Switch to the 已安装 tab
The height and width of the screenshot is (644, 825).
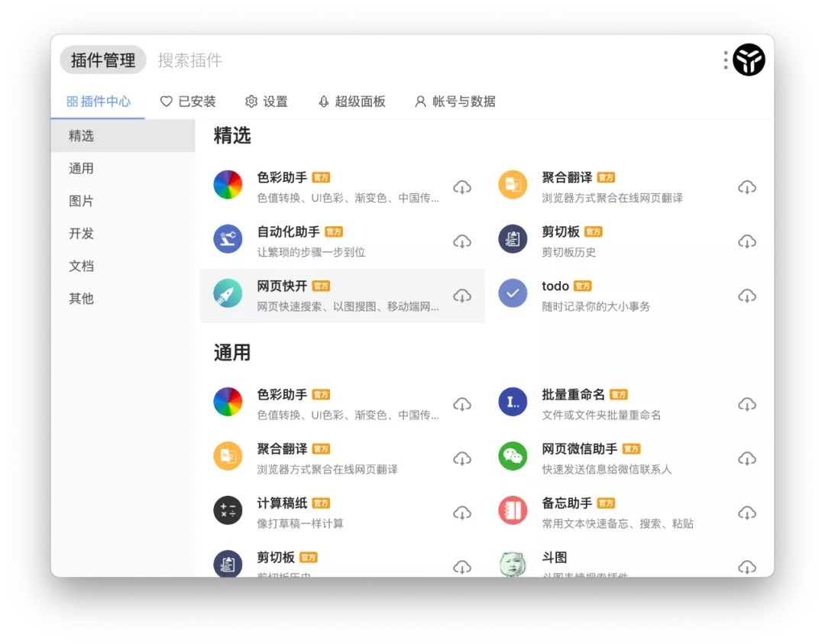tap(188, 102)
